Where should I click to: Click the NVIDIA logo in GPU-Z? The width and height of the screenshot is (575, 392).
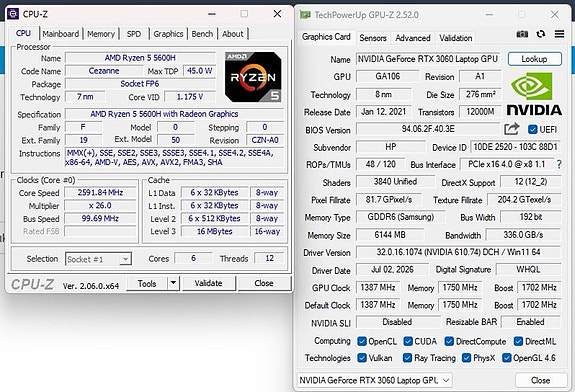coord(534,94)
